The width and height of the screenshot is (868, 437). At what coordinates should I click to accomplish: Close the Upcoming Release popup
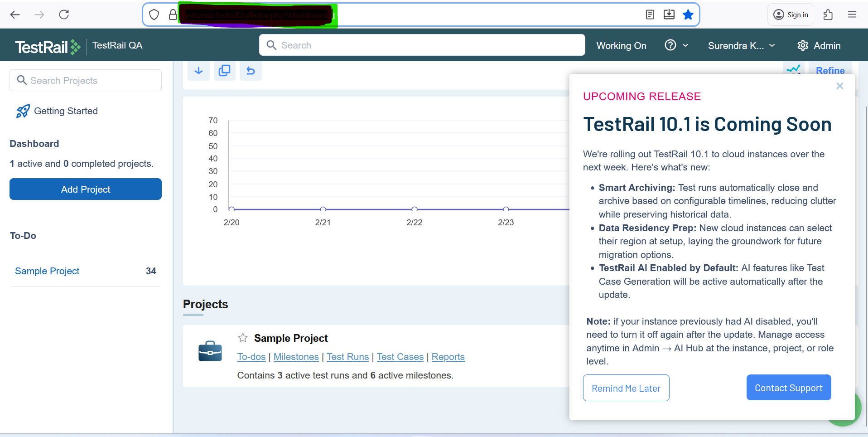tap(839, 86)
